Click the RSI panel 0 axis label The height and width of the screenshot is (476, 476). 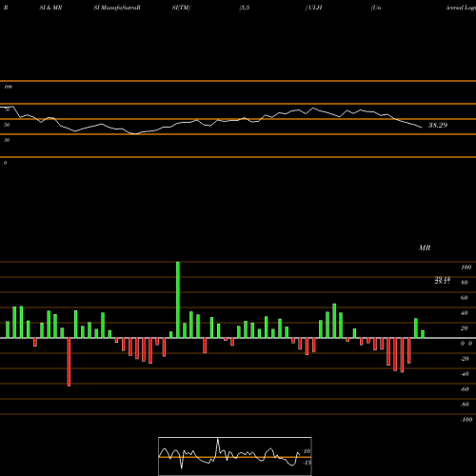pyautogui.click(x=5, y=163)
